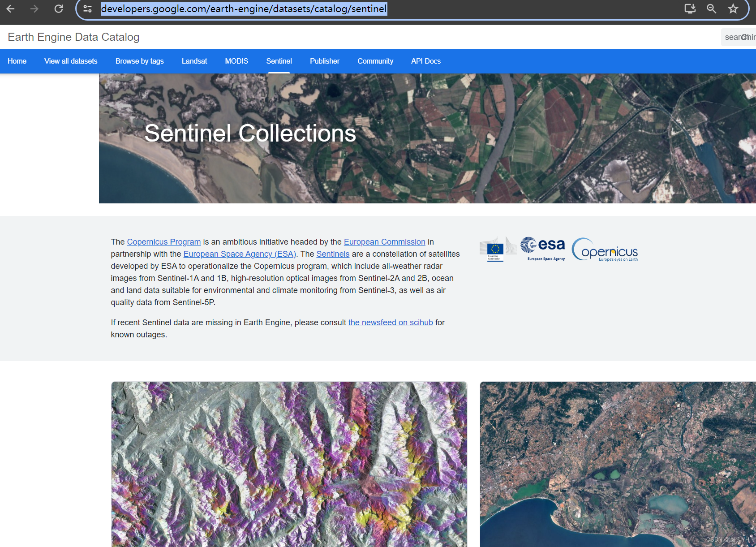The height and width of the screenshot is (547, 756).
Task: Click Earth Engine Data Catalog title
Action: (73, 37)
